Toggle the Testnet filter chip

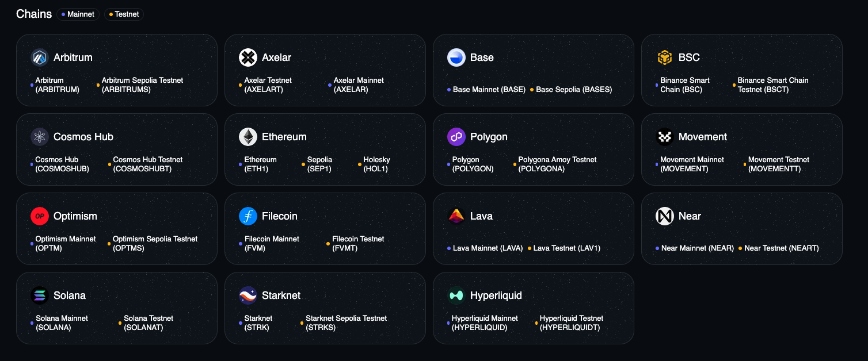pos(124,14)
